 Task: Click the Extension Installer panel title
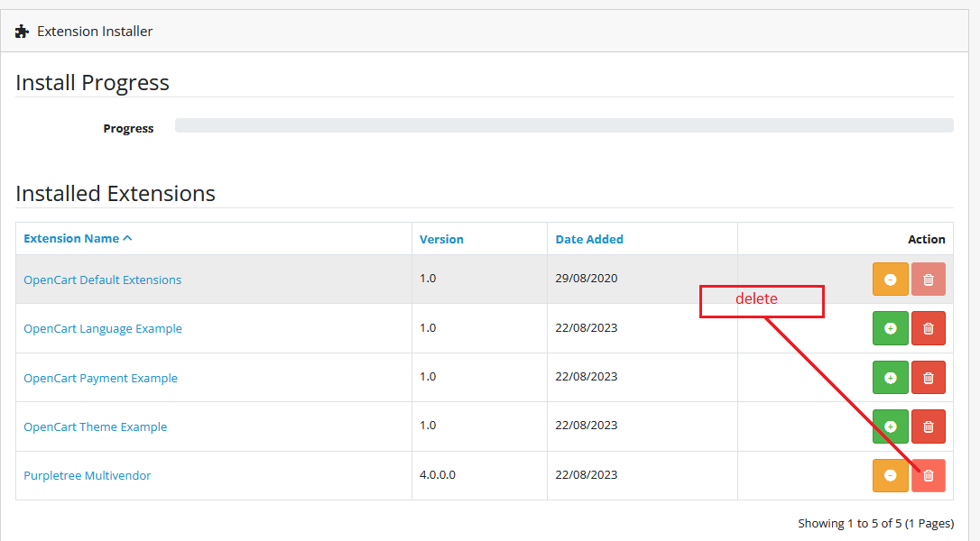coord(95,32)
